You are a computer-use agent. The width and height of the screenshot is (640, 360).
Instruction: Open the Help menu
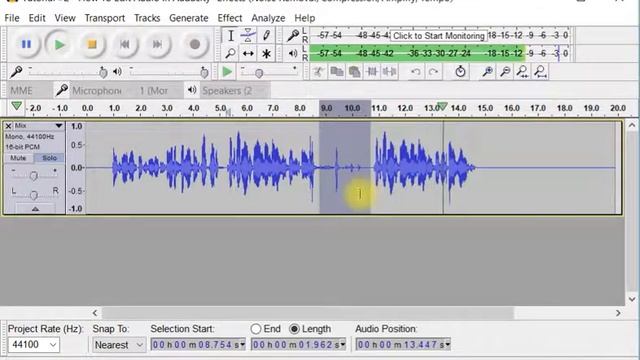pyautogui.click(x=304, y=18)
